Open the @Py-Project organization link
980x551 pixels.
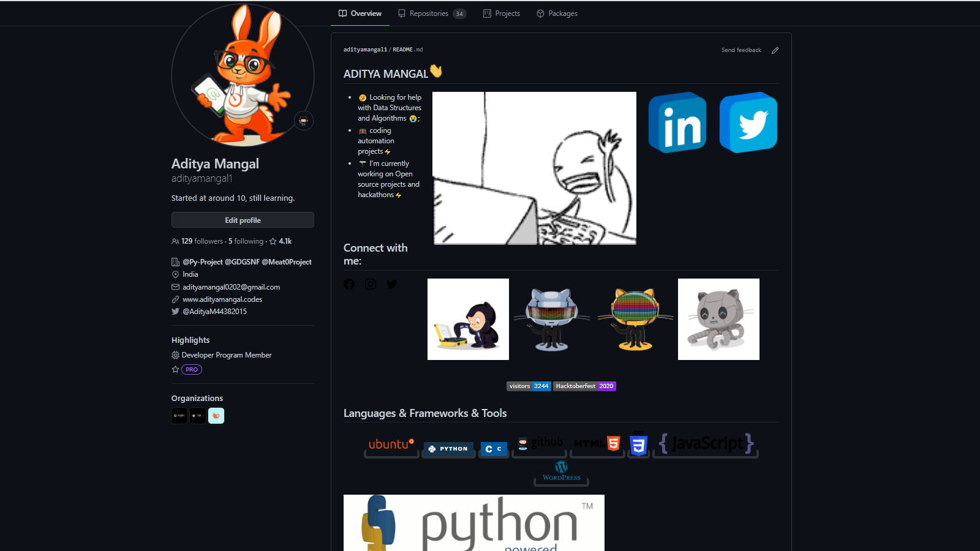tap(203, 262)
